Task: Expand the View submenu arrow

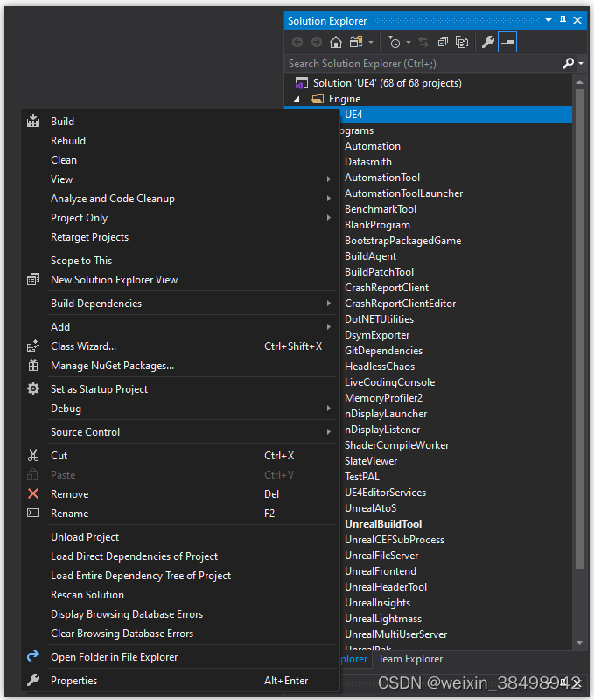Action: 328,179
